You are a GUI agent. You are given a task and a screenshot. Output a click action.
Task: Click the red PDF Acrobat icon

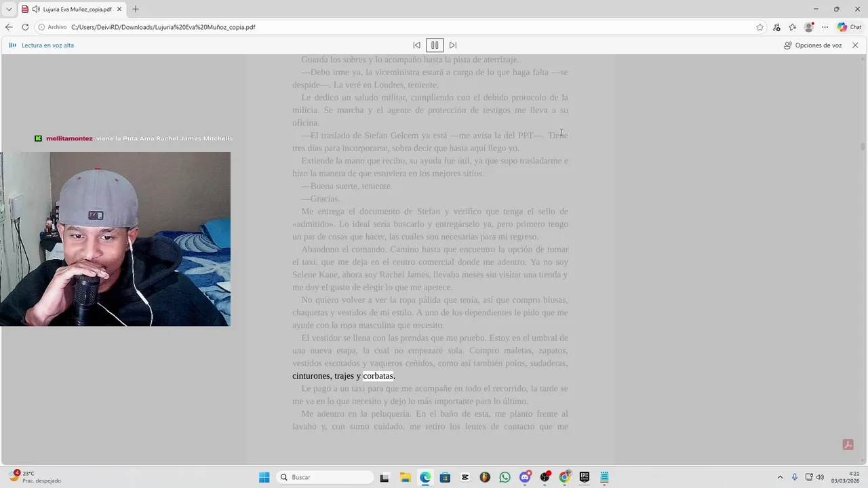tap(848, 445)
